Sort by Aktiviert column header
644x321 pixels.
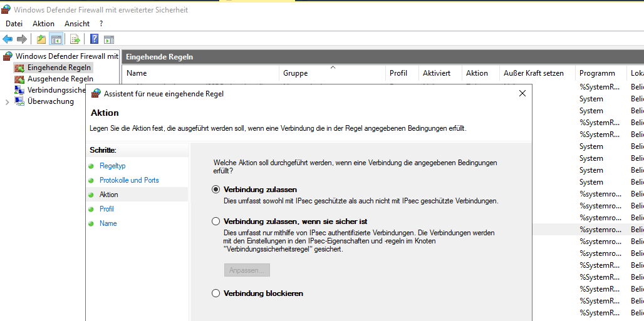point(440,73)
